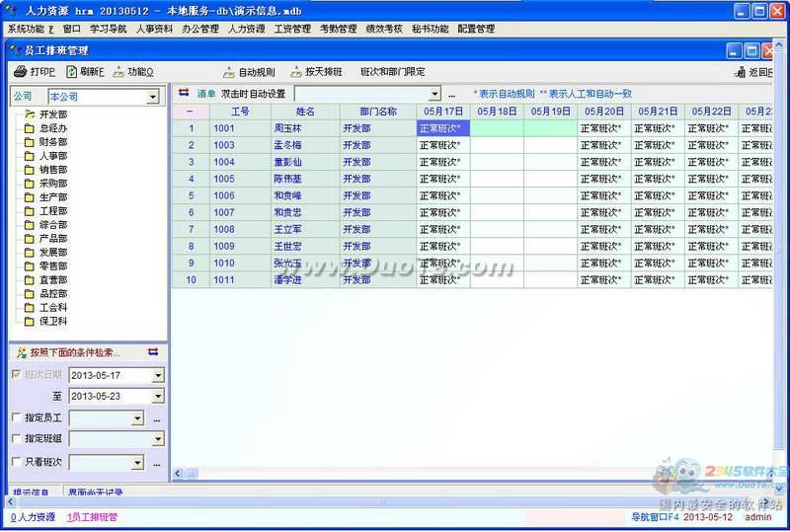Expand the start date 2013-05-17 dropdown
Viewport: 790px width, 532px height.
click(158, 376)
